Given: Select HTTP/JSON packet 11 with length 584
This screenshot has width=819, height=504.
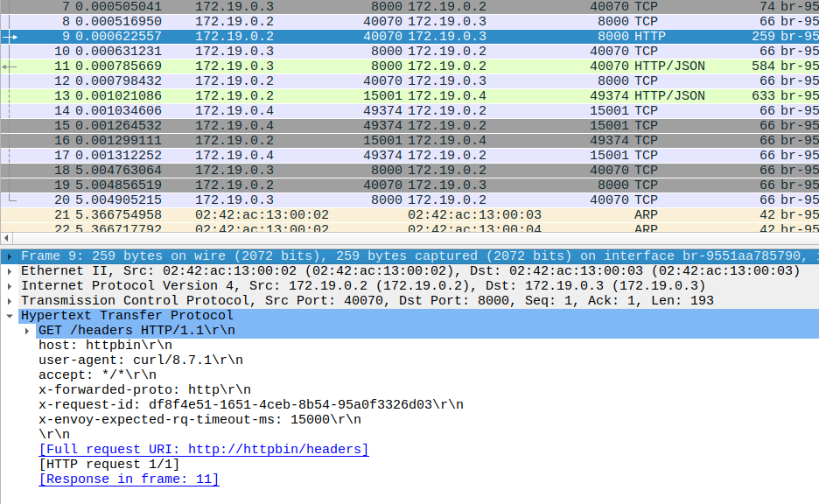Looking at the screenshot, I should [409, 66].
